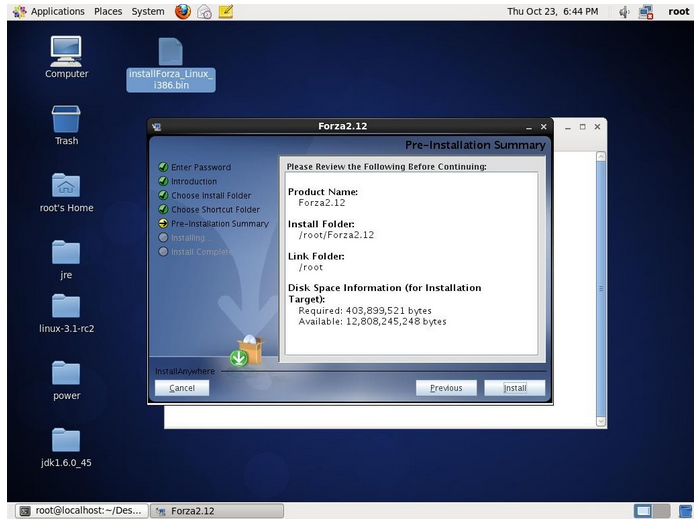Click the Choose Shortcut Folder step checkmark
The width and height of the screenshot is (698, 531).
point(163,209)
